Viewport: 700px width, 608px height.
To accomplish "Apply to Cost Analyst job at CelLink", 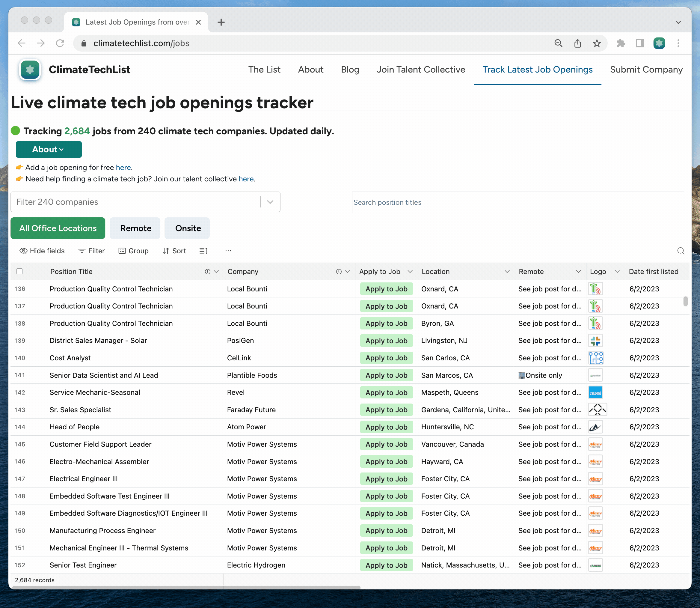I will click(x=386, y=358).
